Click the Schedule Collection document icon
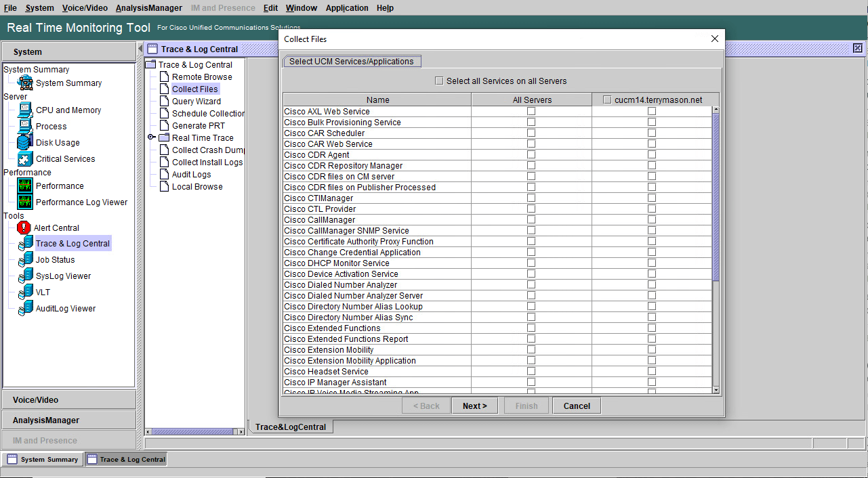Screen dimensions: 868x478 tap(164, 114)
